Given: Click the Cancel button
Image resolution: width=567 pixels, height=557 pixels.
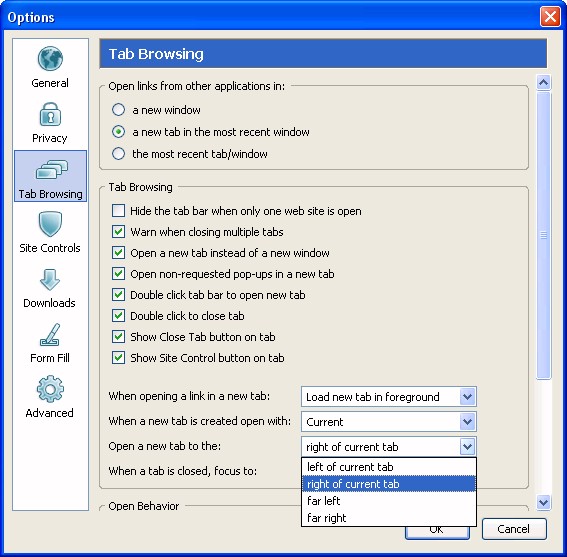Looking at the screenshot, I should coord(514,529).
